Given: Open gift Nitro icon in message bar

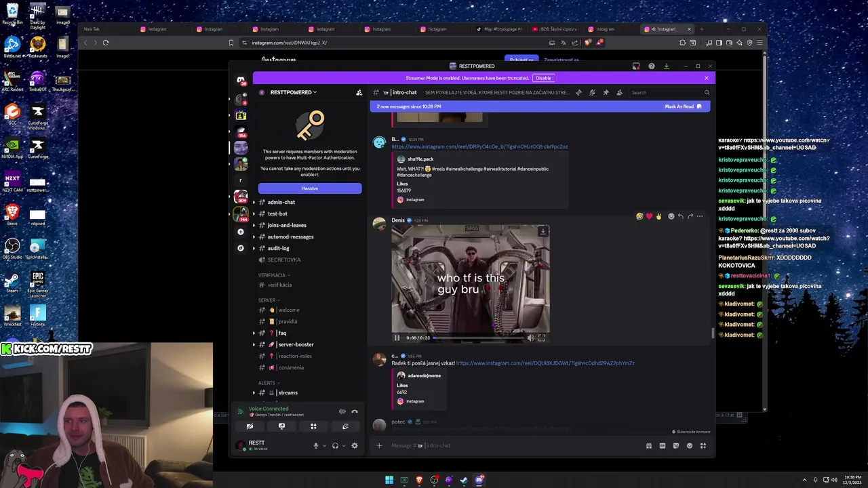Looking at the screenshot, I should coord(649,445).
